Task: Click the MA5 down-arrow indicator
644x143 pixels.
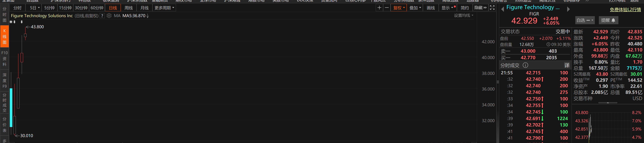Action: [x=148, y=16]
